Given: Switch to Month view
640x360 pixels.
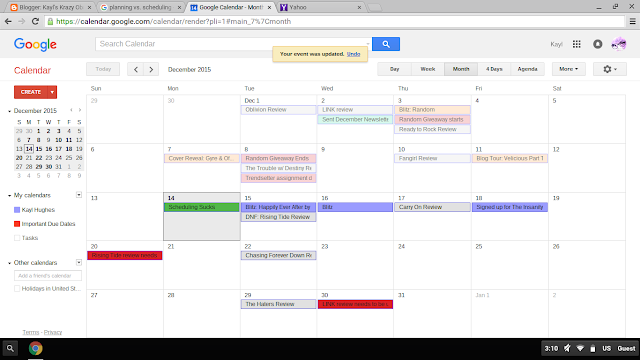Looking at the screenshot, I should coord(461,69).
